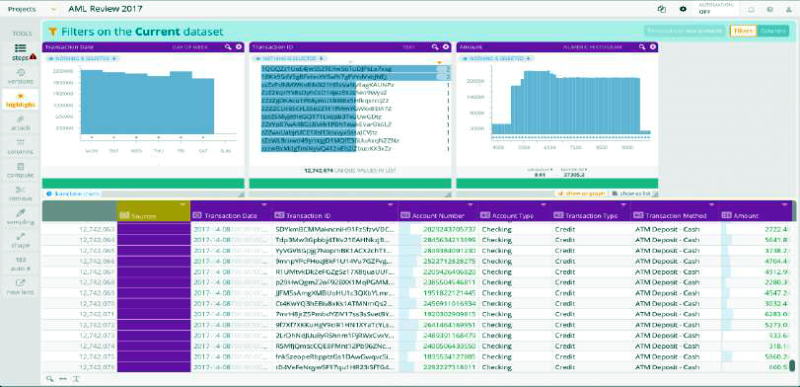Open the Projects dropdown arrow
Screen dimensions: 800x387
(54, 9)
